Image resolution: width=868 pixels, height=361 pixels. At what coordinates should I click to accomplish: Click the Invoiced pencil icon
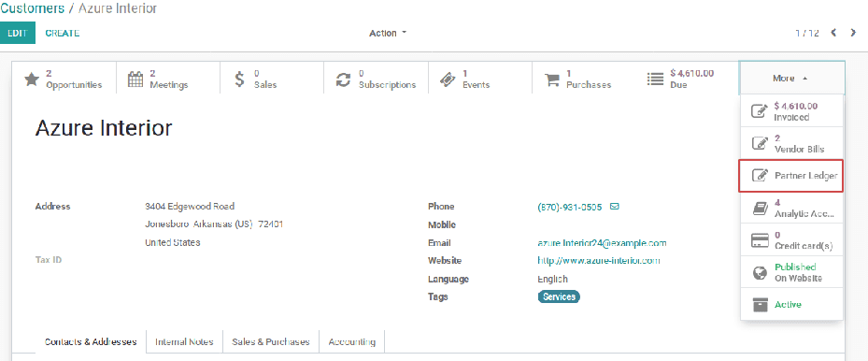click(760, 111)
